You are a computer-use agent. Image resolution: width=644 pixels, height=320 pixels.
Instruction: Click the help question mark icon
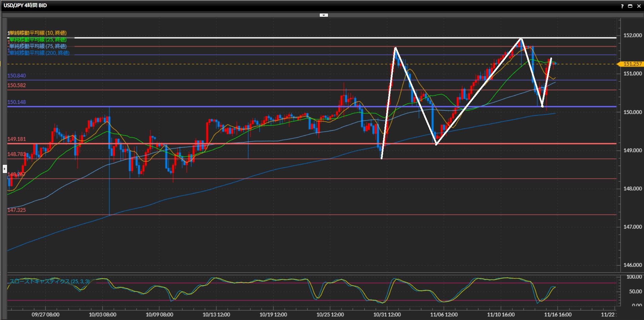pyautogui.click(x=622, y=6)
